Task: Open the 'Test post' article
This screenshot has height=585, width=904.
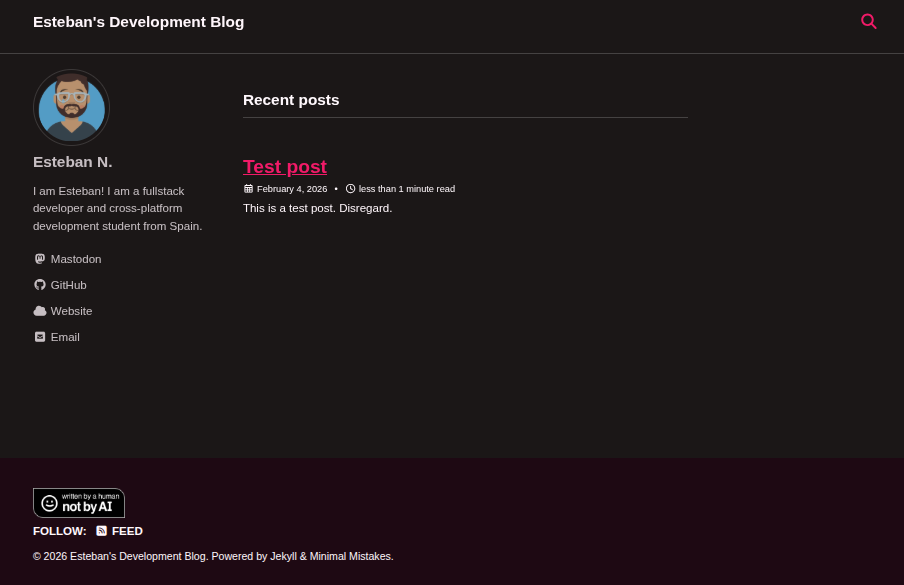Action: [x=285, y=167]
